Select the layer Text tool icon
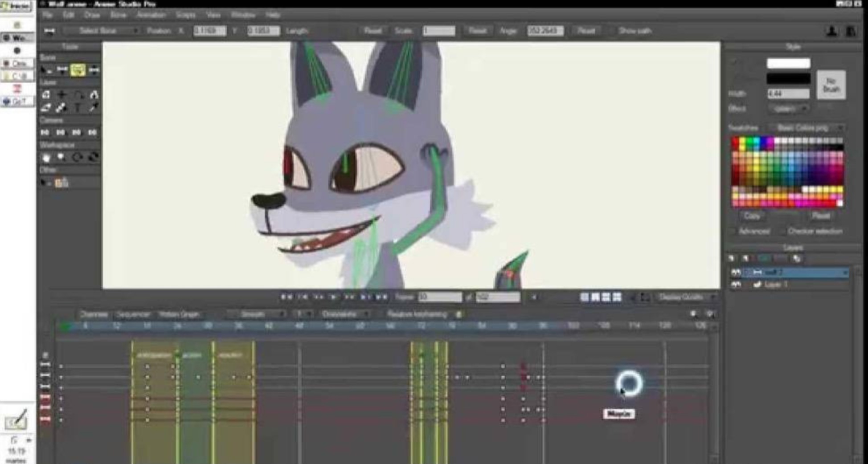 click(x=78, y=107)
